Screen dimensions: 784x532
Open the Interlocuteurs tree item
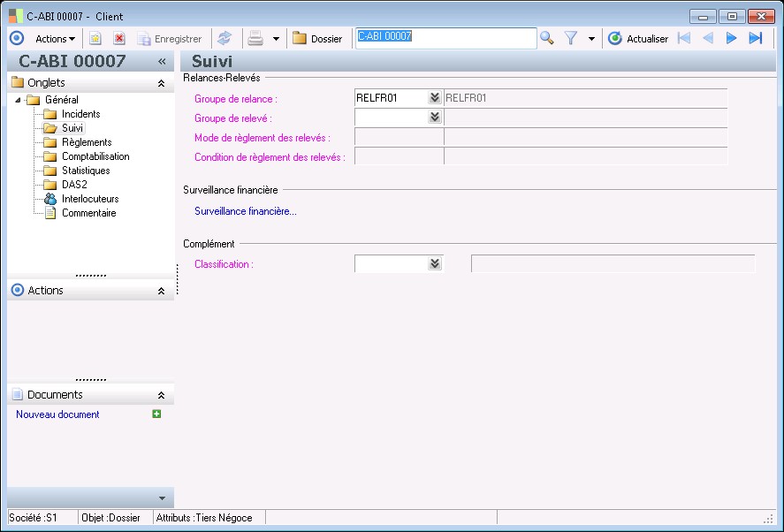coord(89,199)
